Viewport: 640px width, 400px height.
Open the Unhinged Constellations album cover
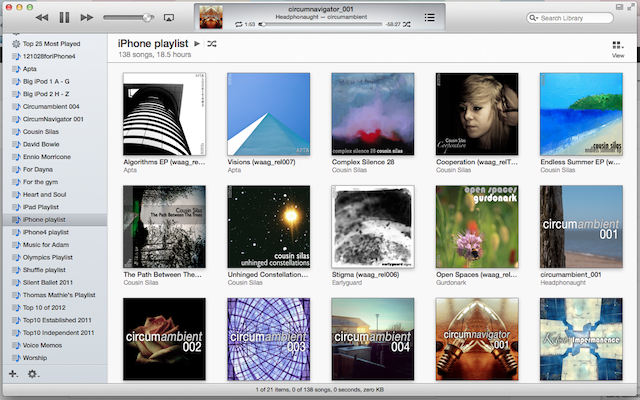pos(269,227)
